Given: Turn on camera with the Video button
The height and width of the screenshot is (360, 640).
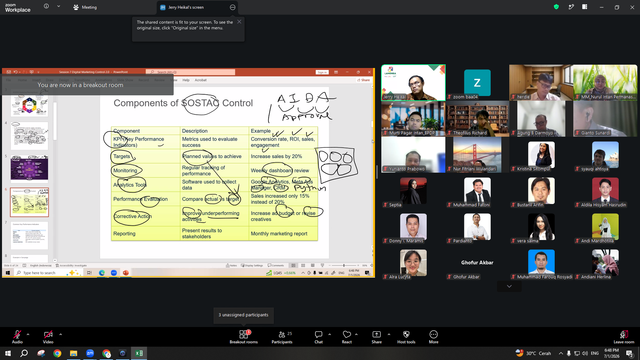Looking at the screenshot, I should 48,337.
